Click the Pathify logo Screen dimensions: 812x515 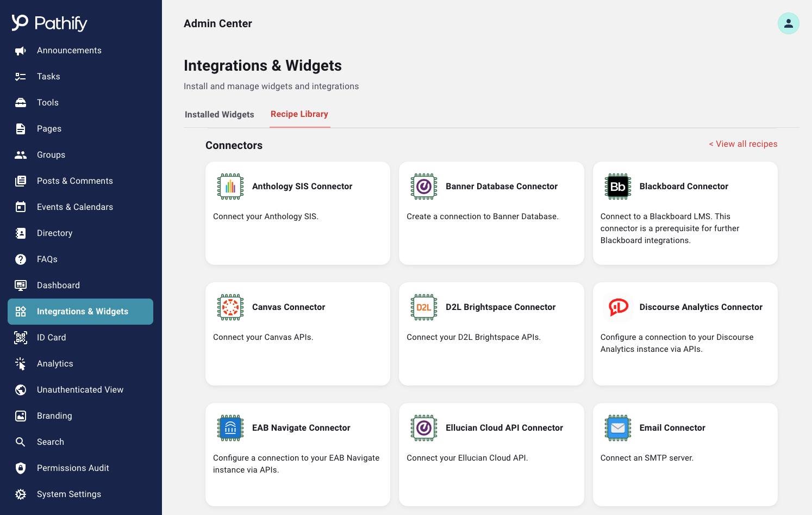(x=49, y=23)
